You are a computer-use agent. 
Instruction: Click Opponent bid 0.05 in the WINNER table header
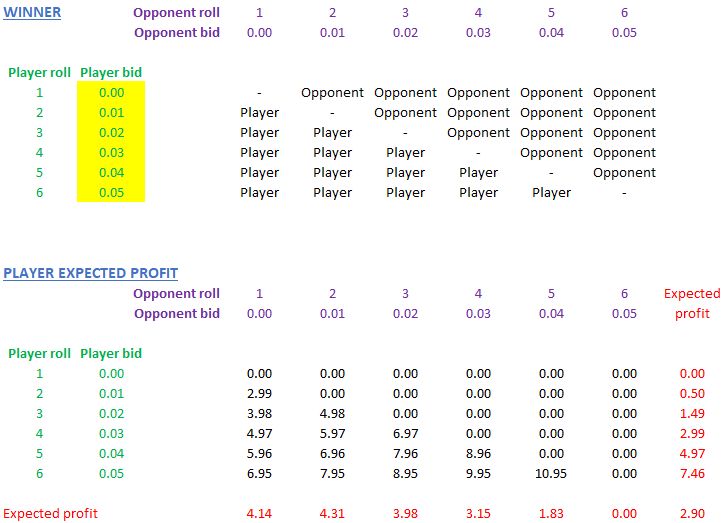624,32
